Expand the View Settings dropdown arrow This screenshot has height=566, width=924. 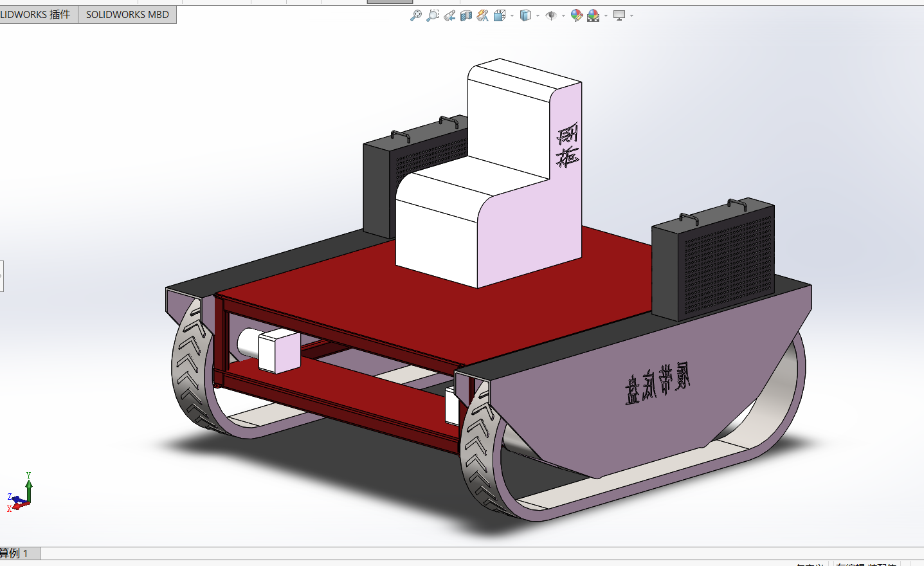tap(631, 15)
